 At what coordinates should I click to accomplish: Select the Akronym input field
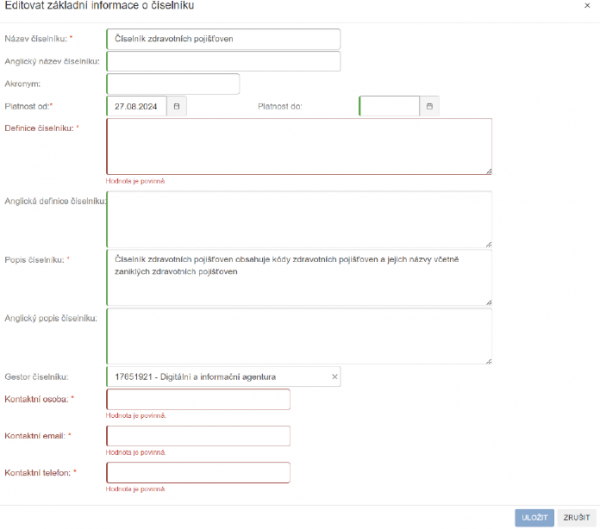point(173,84)
